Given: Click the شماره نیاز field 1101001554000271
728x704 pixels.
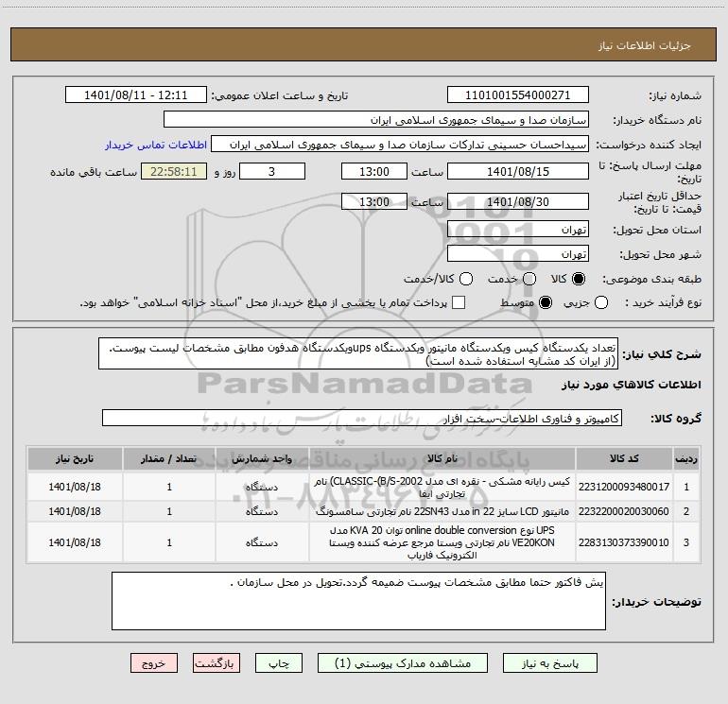Looking at the screenshot, I should pos(518,95).
